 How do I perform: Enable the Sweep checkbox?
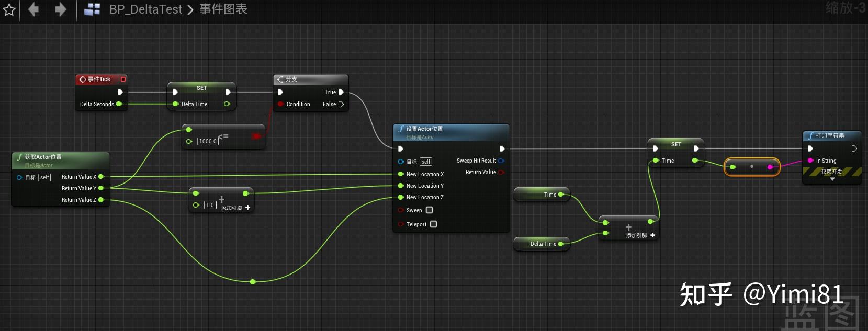tap(430, 210)
